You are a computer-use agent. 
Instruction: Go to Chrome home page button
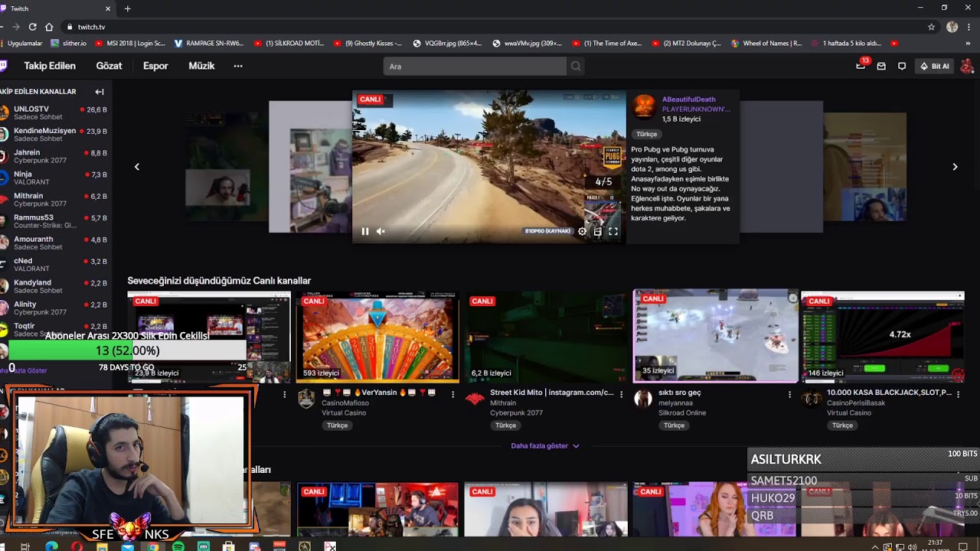tap(50, 27)
